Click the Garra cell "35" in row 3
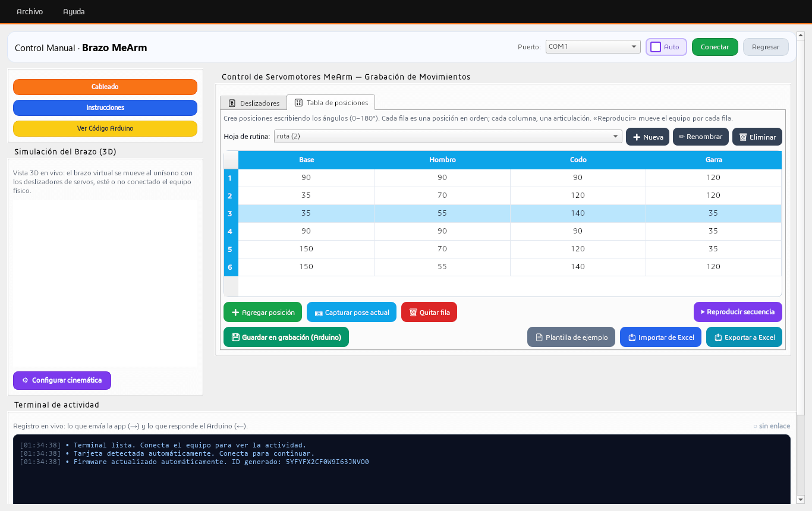Image resolution: width=812 pixels, height=511 pixels. 714,213
